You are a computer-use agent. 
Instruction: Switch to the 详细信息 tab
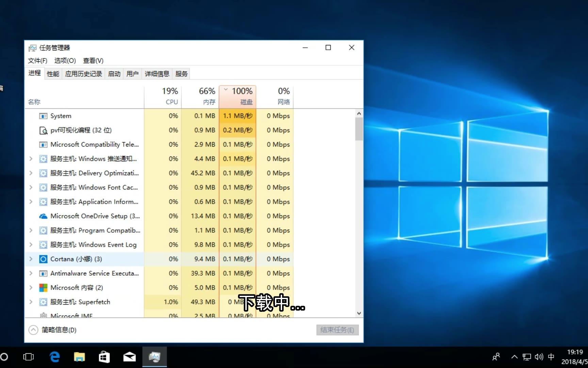tap(157, 74)
